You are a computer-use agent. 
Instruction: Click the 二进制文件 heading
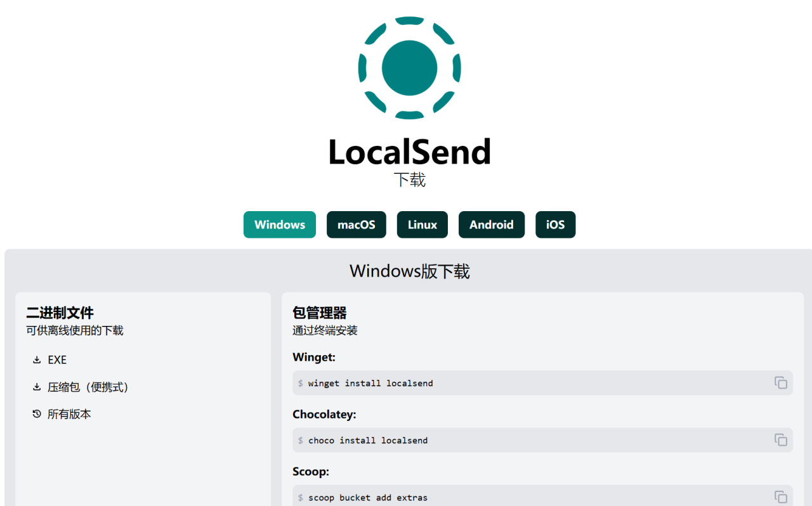(60, 313)
